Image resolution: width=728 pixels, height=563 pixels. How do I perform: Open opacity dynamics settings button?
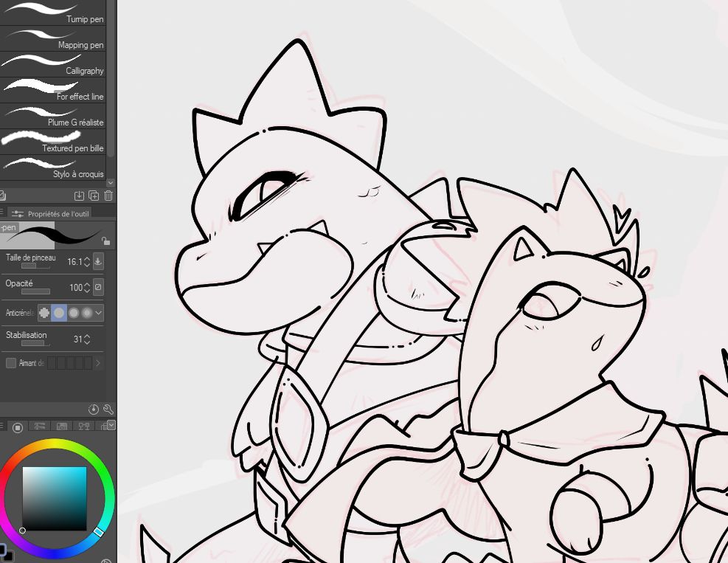tap(98, 287)
